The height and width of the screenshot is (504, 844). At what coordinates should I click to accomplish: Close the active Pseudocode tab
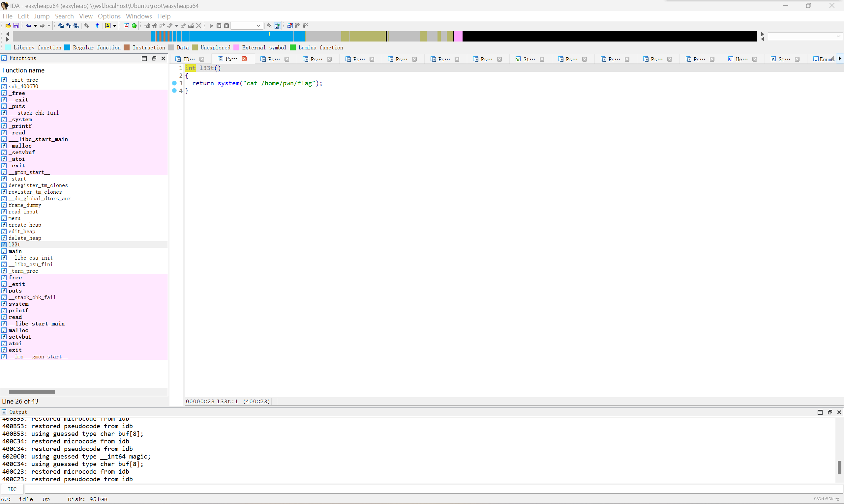click(x=244, y=59)
